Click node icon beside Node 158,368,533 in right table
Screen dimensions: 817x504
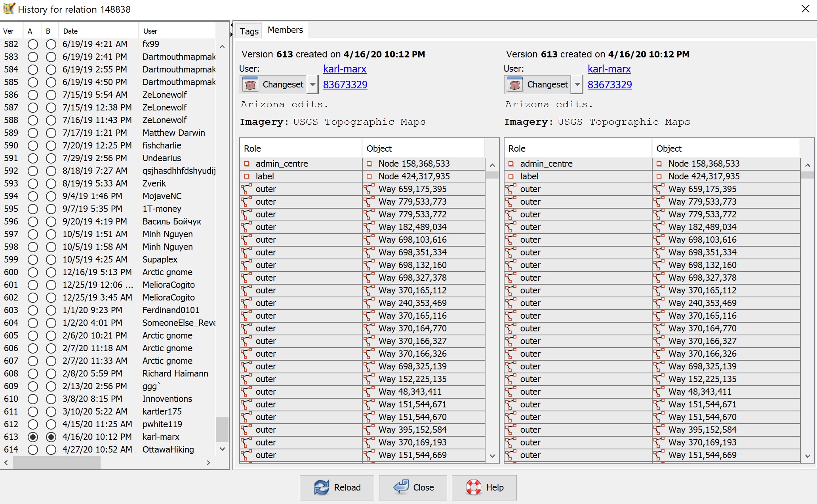pyautogui.click(x=659, y=164)
